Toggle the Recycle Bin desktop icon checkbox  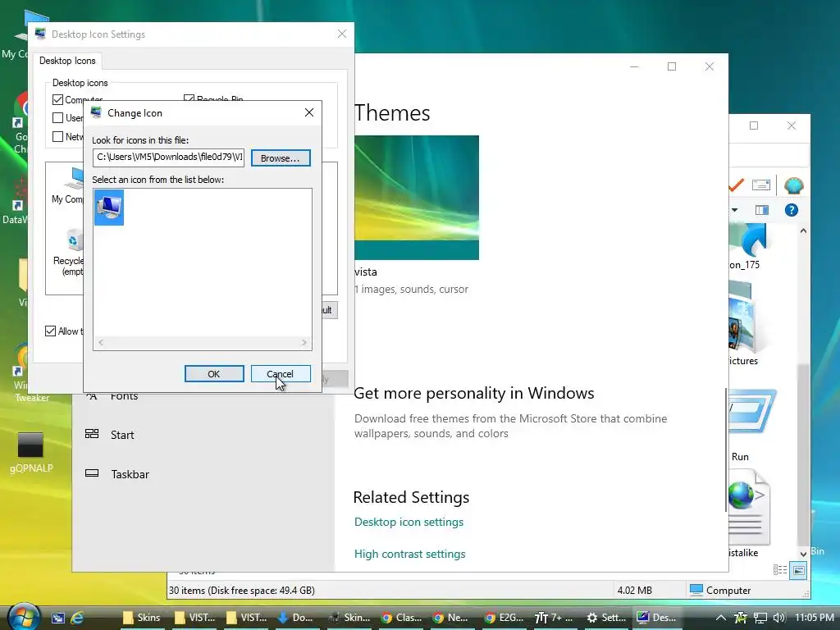(189, 99)
